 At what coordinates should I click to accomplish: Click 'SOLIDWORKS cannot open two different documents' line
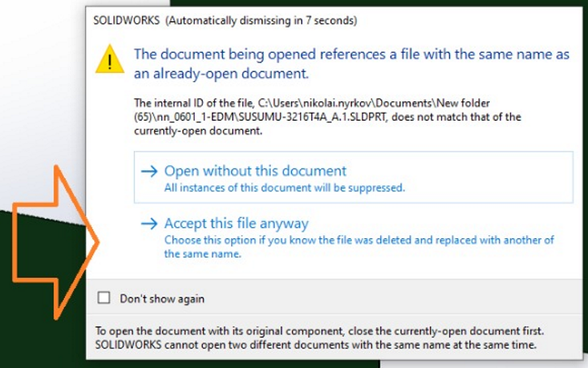pyautogui.click(x=315, y=344)
